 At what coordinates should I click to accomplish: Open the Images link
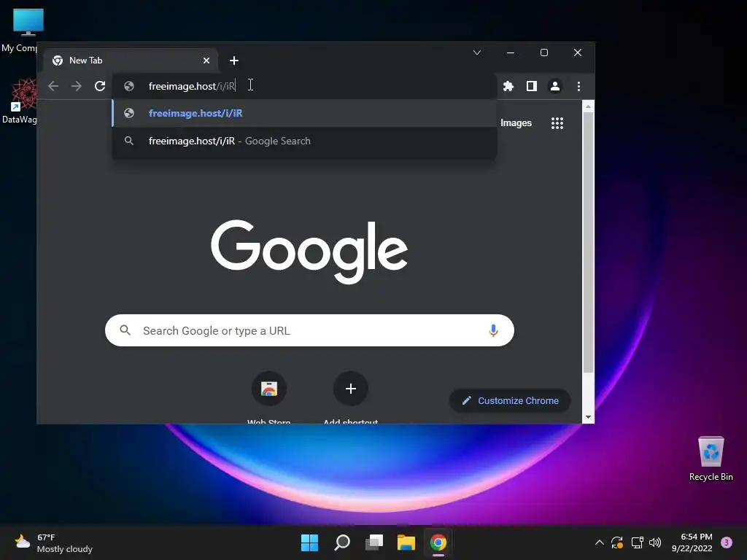coord(516,122)
